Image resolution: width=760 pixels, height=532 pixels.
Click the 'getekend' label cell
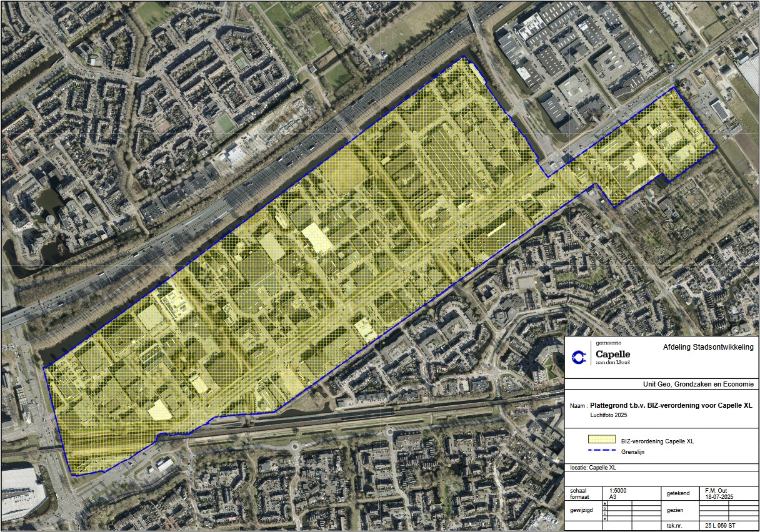[678, 493]
